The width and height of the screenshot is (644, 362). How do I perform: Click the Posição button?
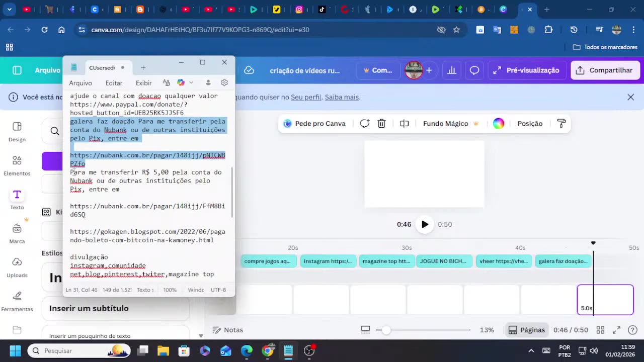[530, 124]
